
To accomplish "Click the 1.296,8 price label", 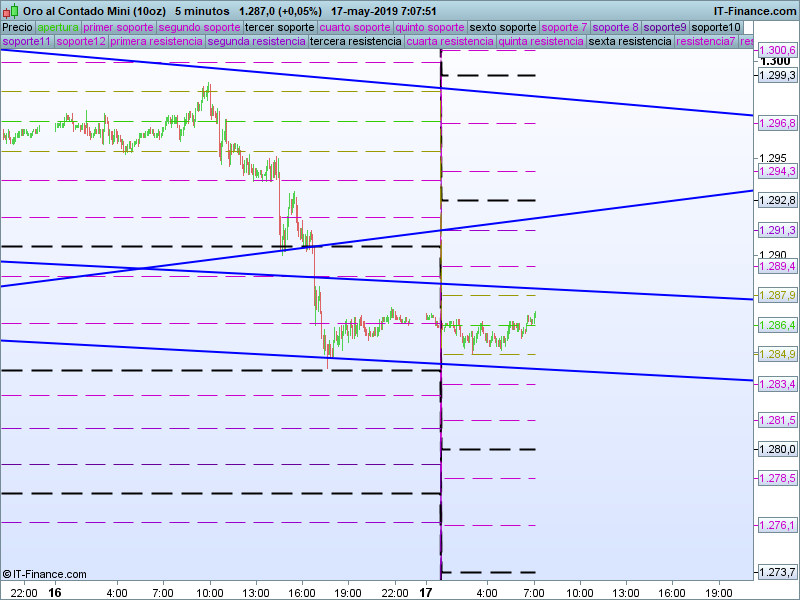I will (777, 123).
